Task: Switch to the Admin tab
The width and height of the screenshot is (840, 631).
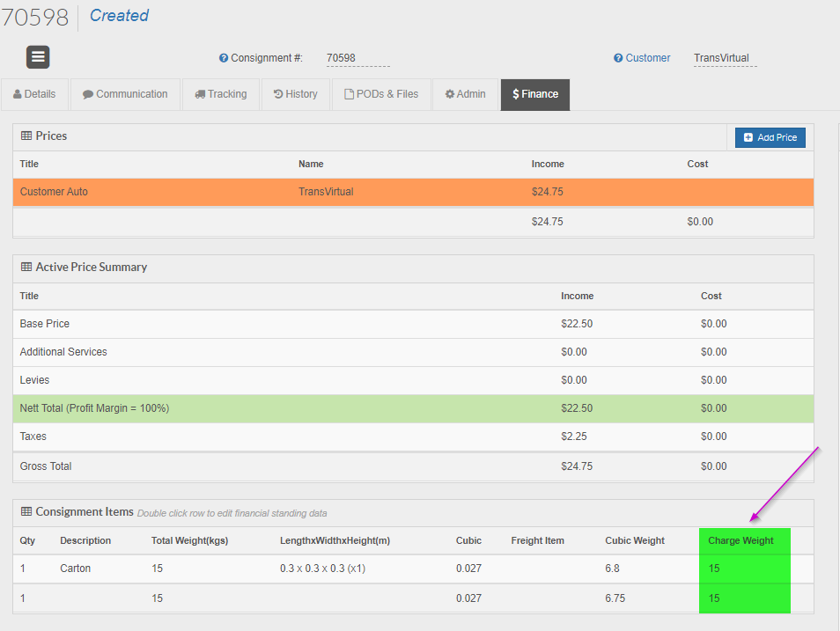Action: 466,94
